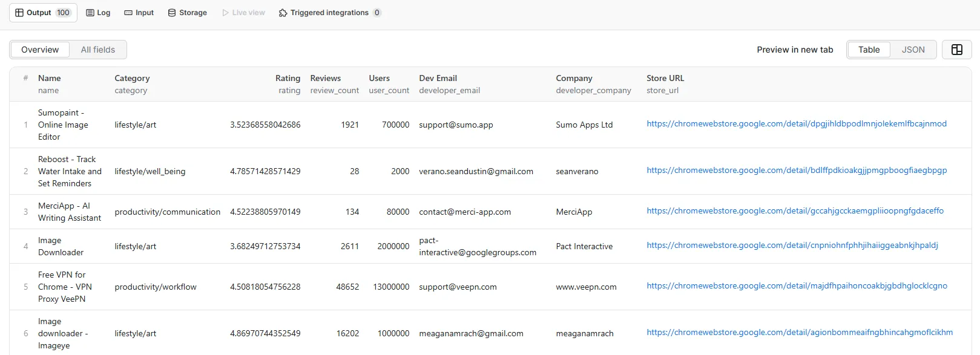
Task: Click 'Reboost - Track Water Intake' name cell
Action: click(x=70, y=171)
